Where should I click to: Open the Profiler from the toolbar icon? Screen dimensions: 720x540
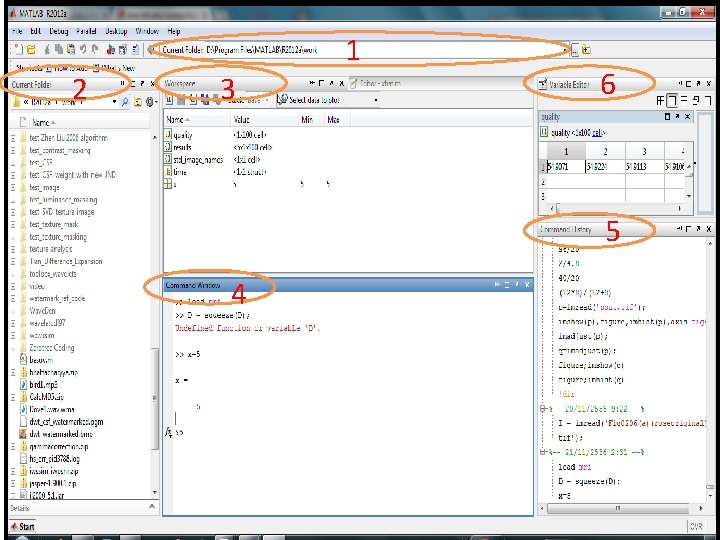[135, 50]
